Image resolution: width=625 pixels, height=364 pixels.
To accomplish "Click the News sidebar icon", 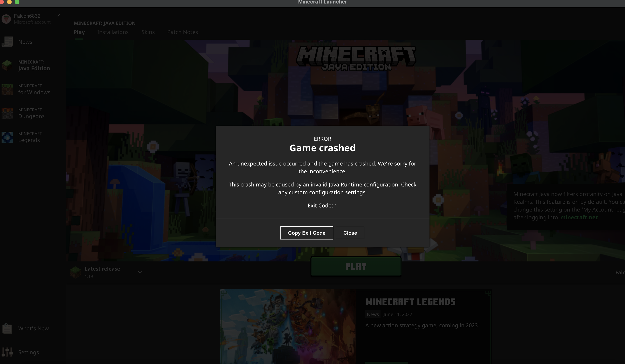I will 7,42.
